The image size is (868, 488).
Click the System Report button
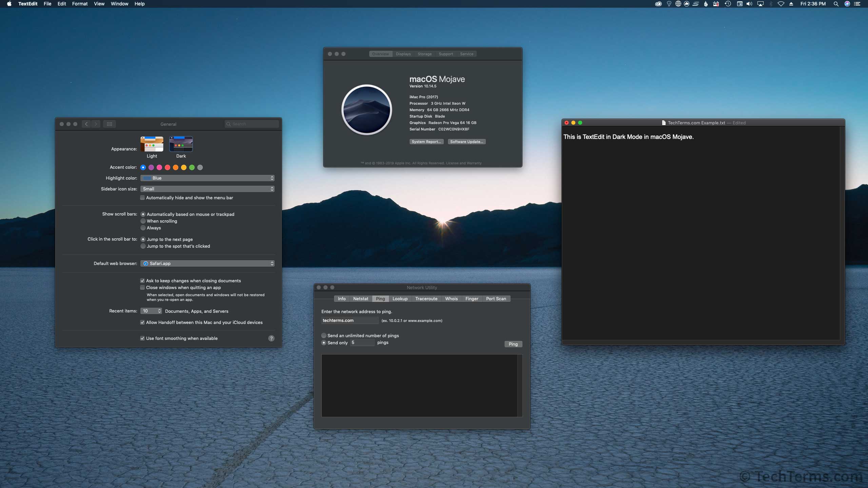tap(426, 142)
